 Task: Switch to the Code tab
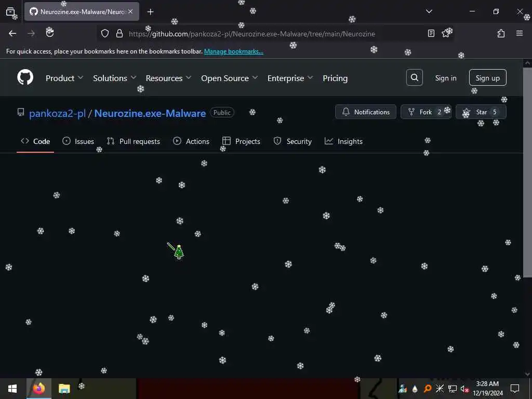click(x=35, y=141)
